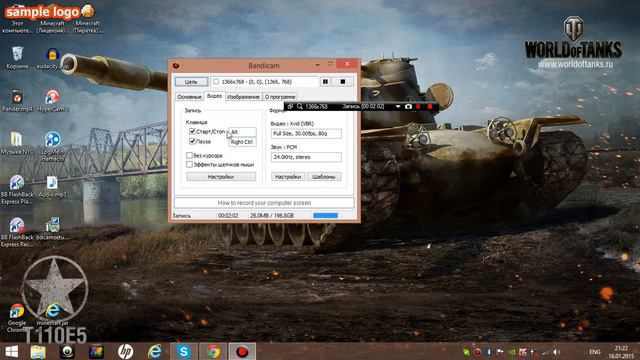Open the minecraft.jar desktop icon
This screenshot has width=640, height=360.
[x=52, y=314]
